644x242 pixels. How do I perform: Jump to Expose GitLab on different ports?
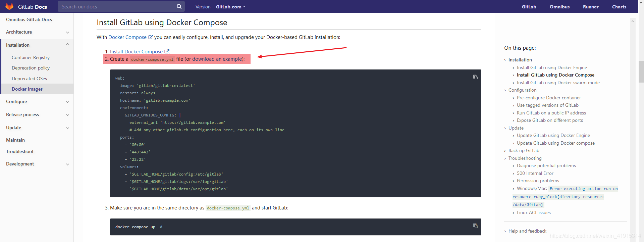coord(550,120)
